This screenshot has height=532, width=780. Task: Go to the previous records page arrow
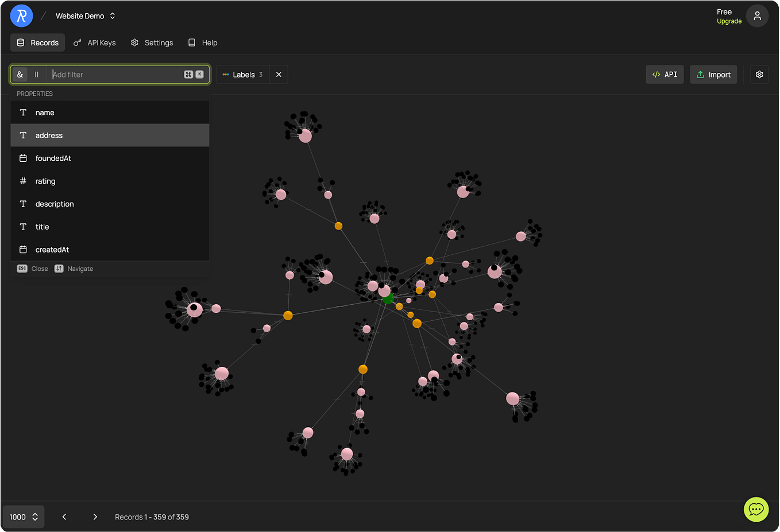coord(64,517)
